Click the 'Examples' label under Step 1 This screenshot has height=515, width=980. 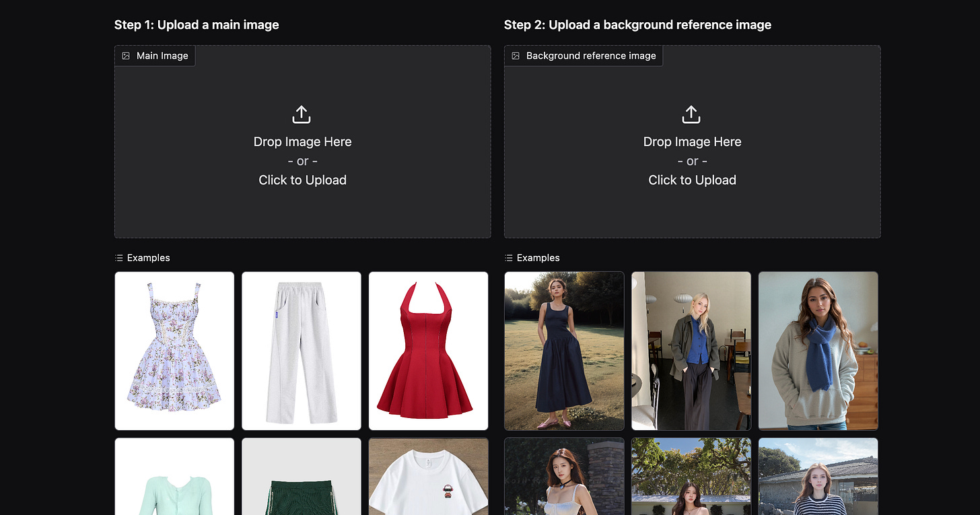point(148,258)
